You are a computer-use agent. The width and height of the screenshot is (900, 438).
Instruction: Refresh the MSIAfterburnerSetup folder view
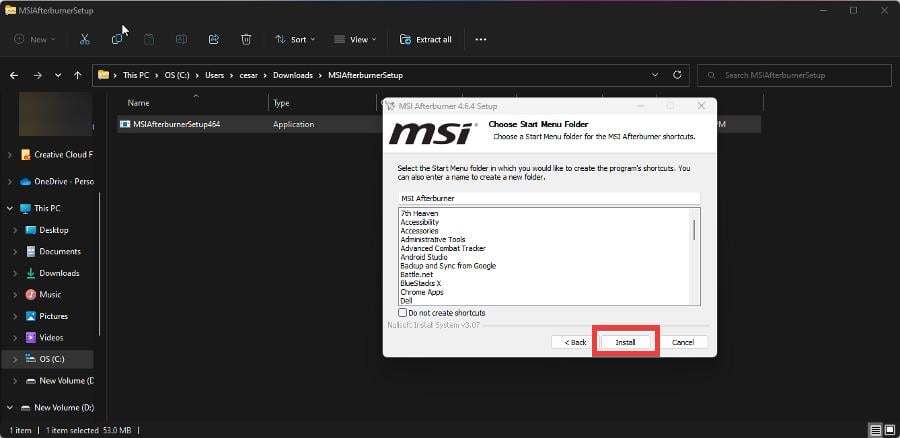point(677,75)
